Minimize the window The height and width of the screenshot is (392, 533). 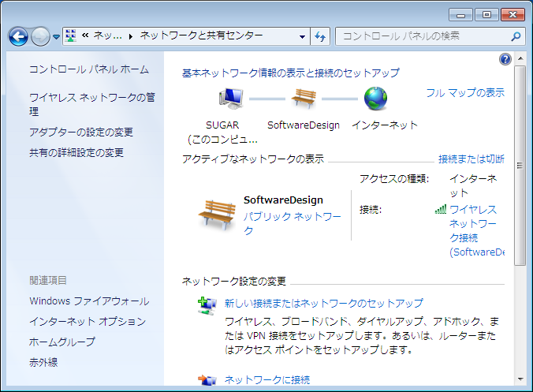click(x=460, y=15)
